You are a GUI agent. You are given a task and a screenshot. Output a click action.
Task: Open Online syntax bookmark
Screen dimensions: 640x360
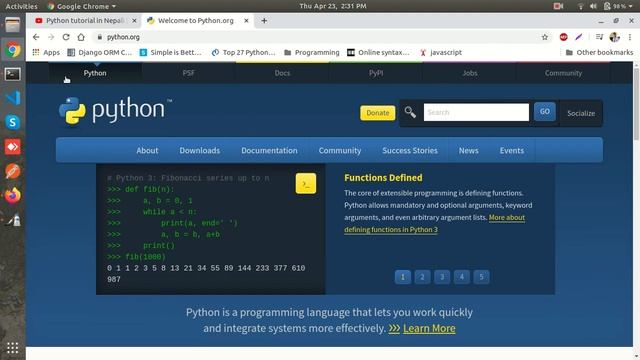point(378,52)
